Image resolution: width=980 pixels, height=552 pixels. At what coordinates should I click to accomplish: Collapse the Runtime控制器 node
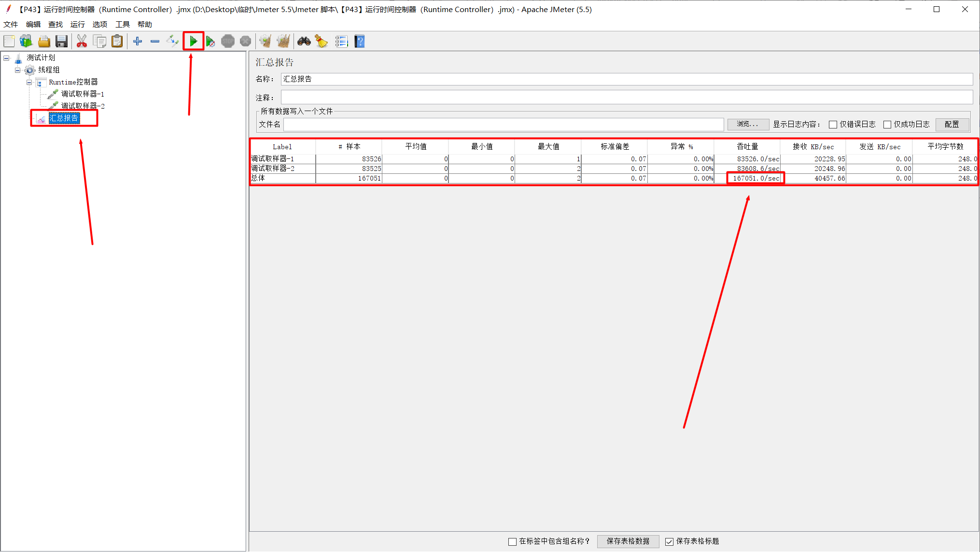coord(29,82)
